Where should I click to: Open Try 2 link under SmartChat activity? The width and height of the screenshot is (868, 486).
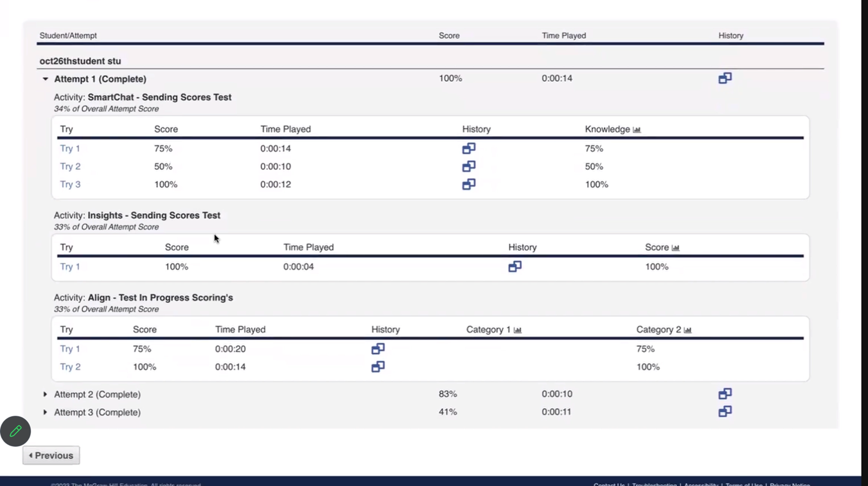pos(70,166)
